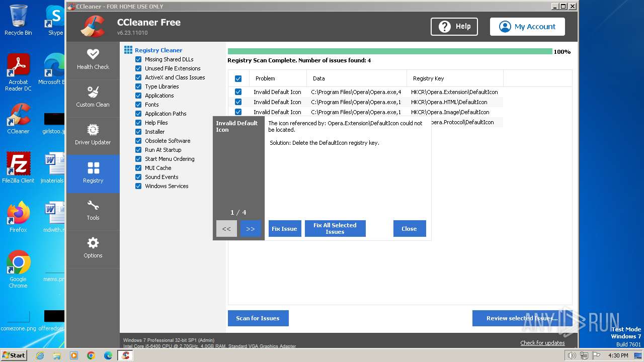This screenshot has height=362, width=644.
Task: Click the clock showing 4:30 PM
Action: pos(618,355)
